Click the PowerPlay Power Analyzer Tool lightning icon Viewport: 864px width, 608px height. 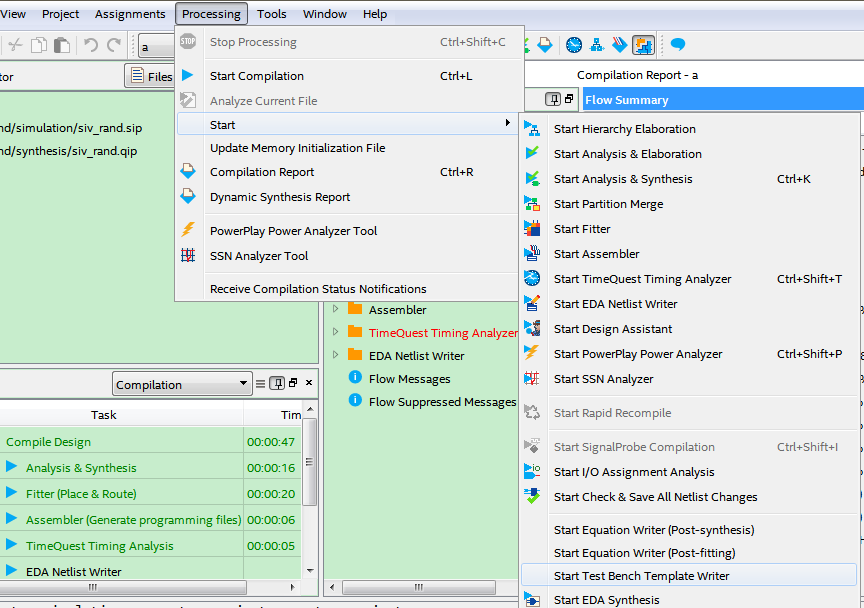point(188,231)
